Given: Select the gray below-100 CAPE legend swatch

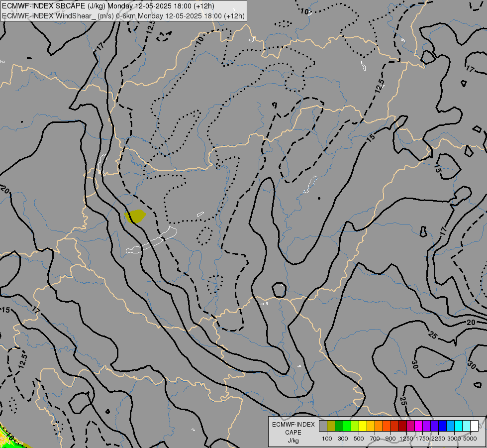Looking at the screenshot, I should [x=323, y=426].
